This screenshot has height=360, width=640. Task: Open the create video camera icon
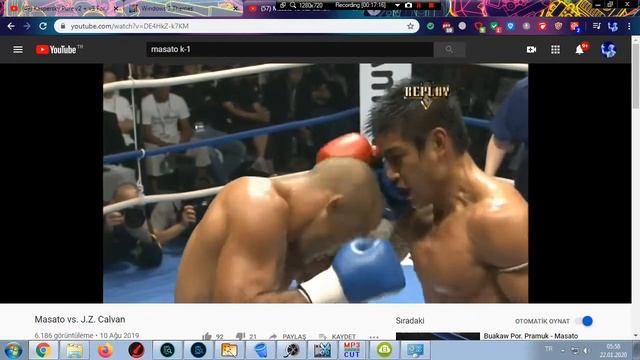[x=531, y=49]
